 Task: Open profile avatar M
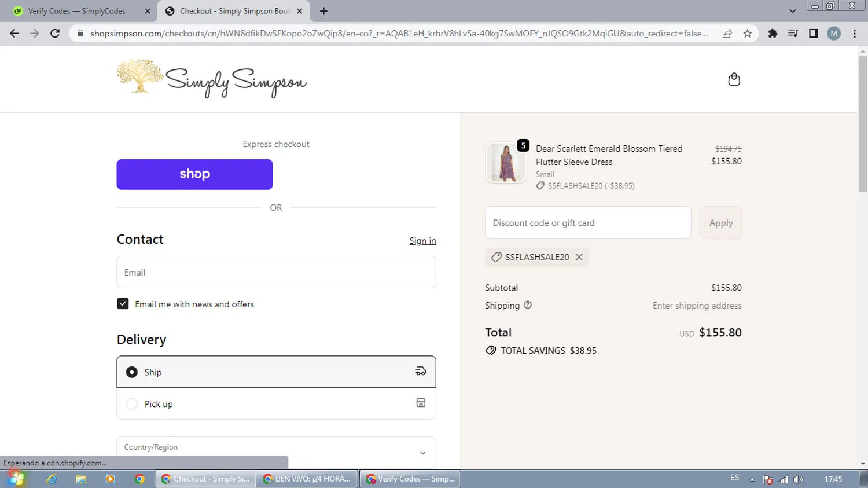pos(834,34)
